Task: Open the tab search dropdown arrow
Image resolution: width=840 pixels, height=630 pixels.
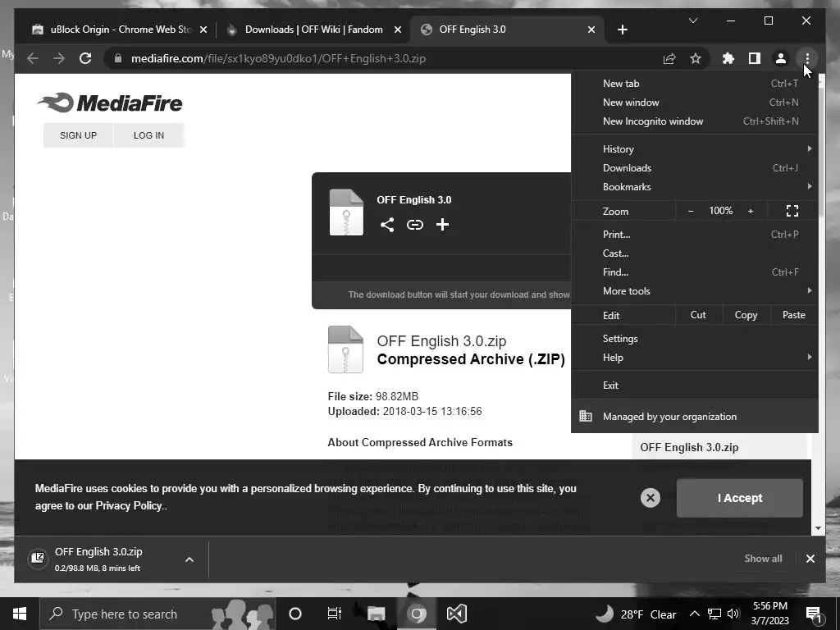Action: coord(692,21)
